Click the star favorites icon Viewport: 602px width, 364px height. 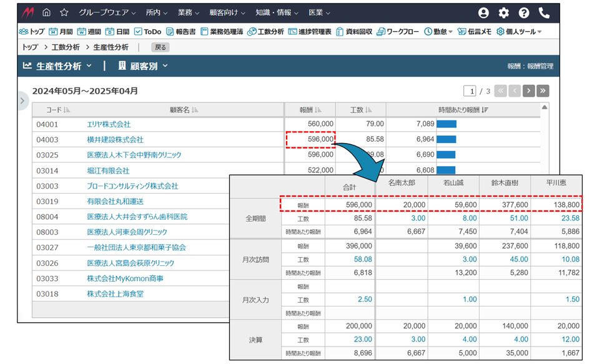pos(64,12)
